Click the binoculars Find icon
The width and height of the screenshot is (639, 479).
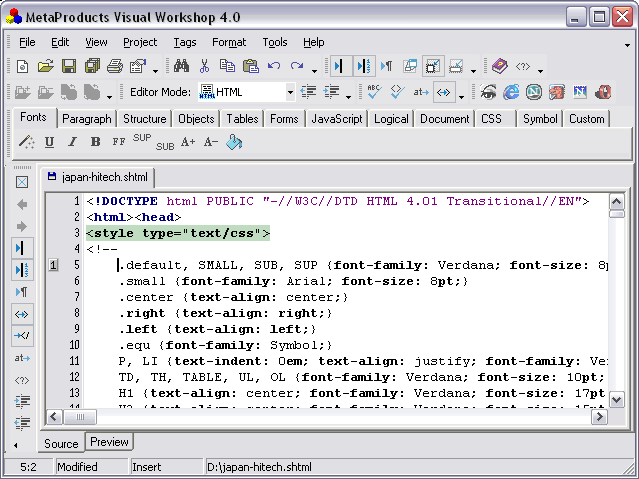tap(182, 67)
